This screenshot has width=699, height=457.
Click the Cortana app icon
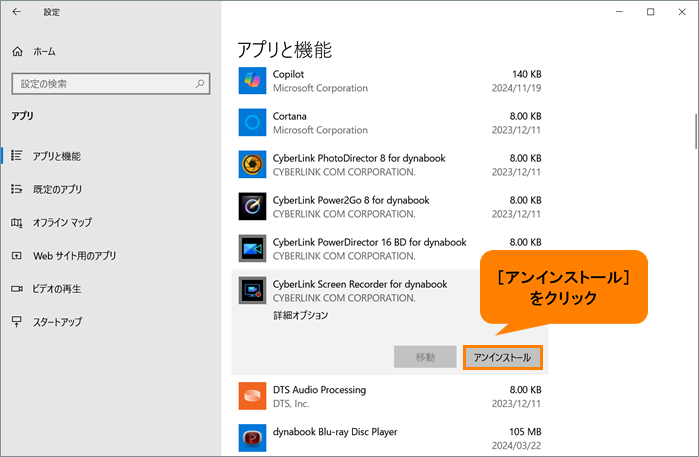pyautogui.click(x=252, y=123)
